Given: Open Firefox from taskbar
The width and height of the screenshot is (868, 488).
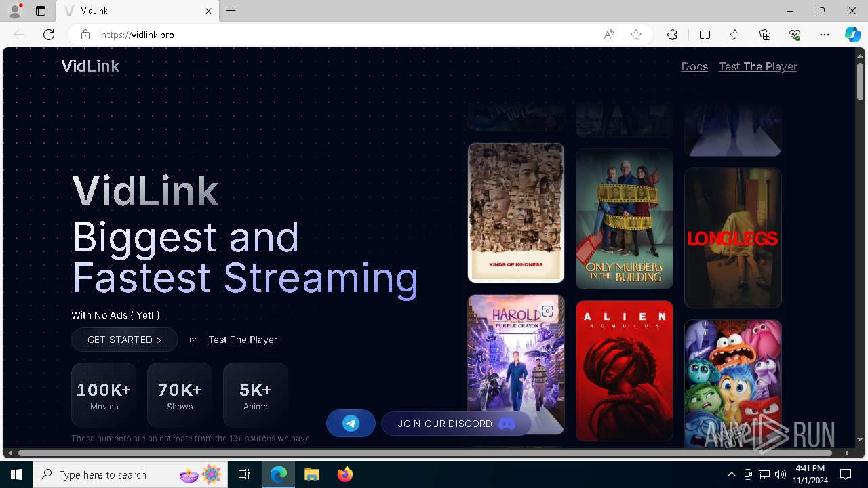Looking at the screenshot, I should tap(345, 474).
